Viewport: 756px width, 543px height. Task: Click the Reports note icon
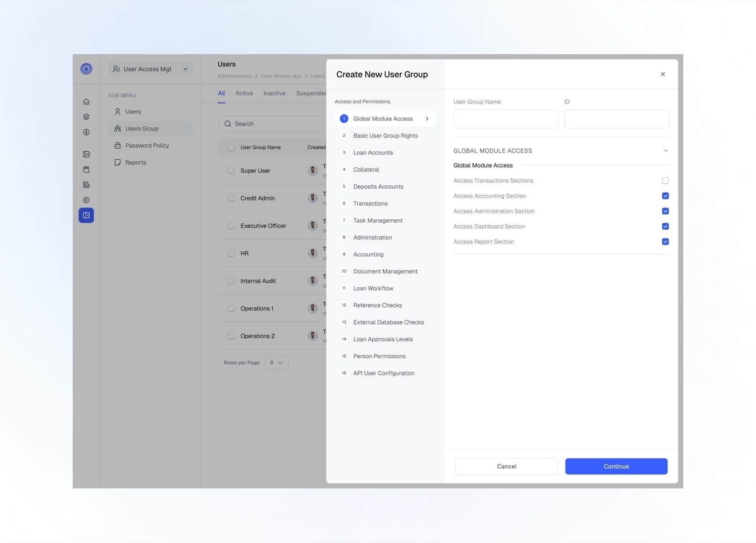click(x=118, y=163)
